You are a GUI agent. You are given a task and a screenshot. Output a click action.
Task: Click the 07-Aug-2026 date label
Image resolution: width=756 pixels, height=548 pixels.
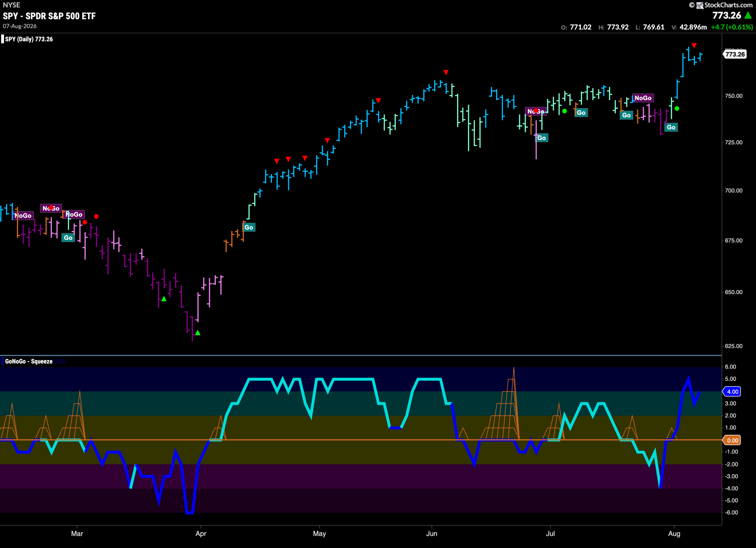click(20, 26)
